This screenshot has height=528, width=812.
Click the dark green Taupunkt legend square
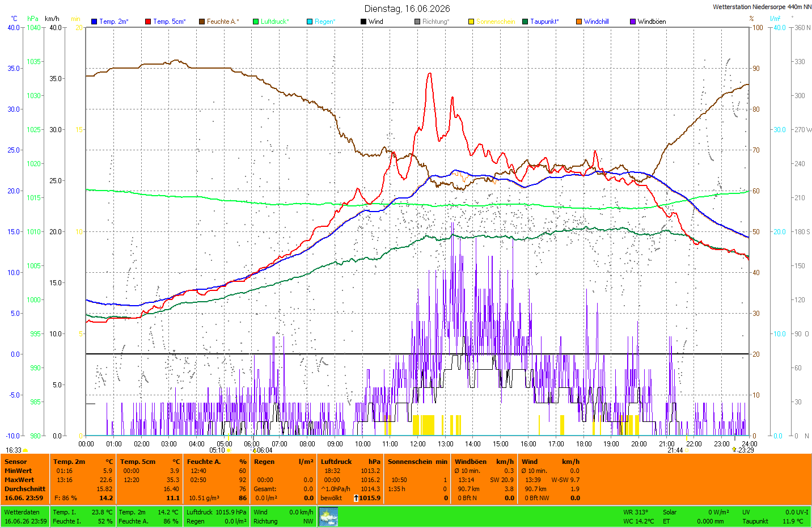pyautogui.click(x=525, y=22)
